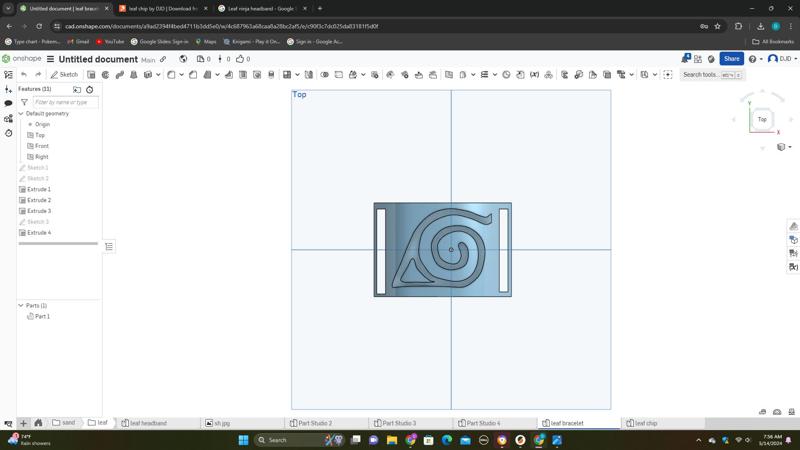800x450 pixels.
Task: Open the rollback history clock in Features header
Action: 90,89
